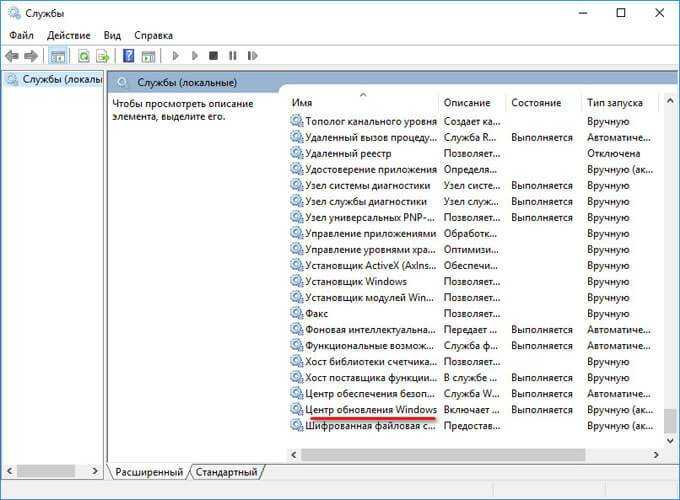
Task: Click the Pause service icon
Action: click(x=233, y=56)
